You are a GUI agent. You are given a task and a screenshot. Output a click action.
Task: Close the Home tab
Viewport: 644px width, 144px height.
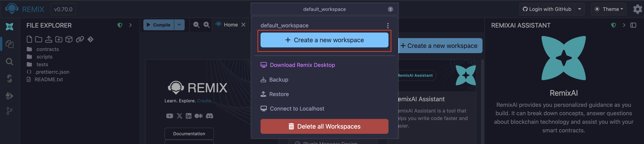point(243,25)
